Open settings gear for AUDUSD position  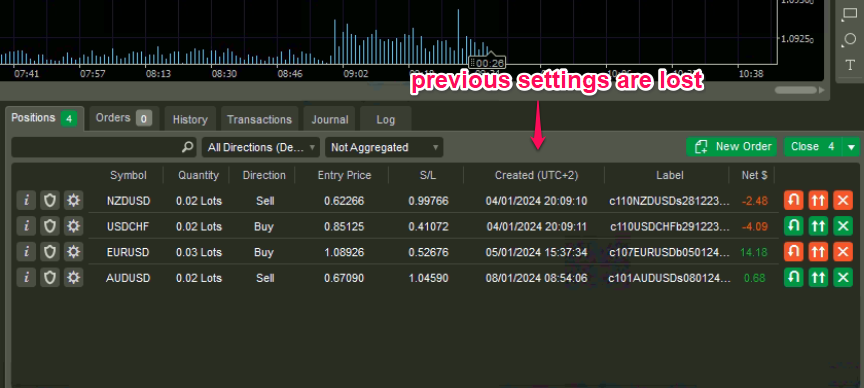pos(73,277)
